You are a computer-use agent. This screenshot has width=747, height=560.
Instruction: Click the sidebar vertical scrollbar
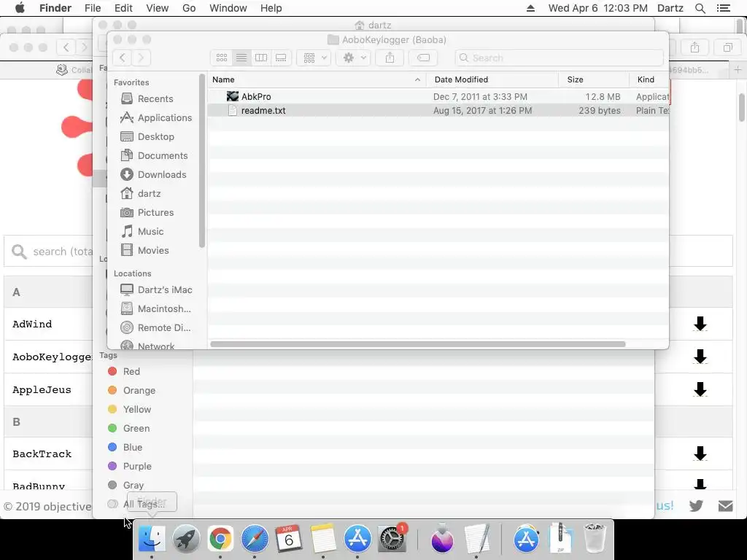click(202, 160)
